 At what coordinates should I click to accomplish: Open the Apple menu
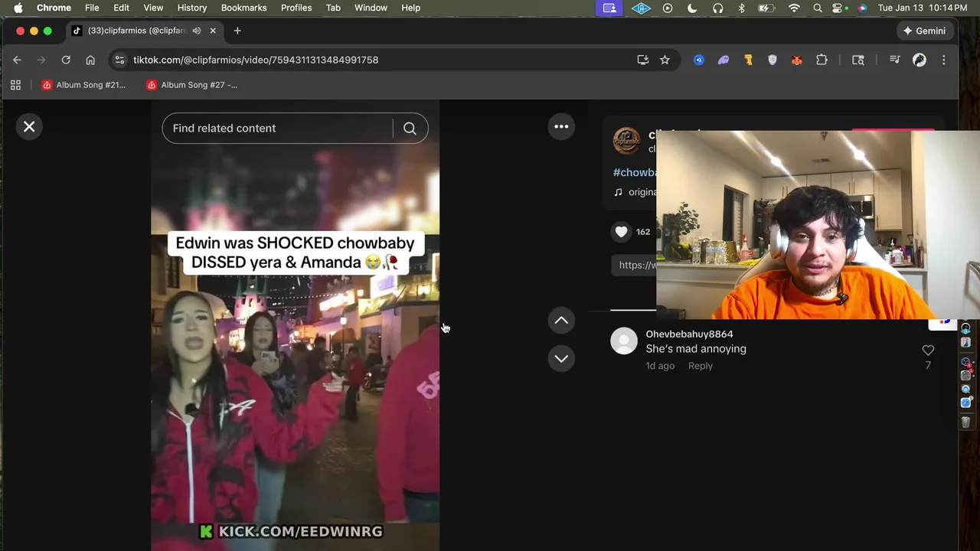[x=18, y=8]
